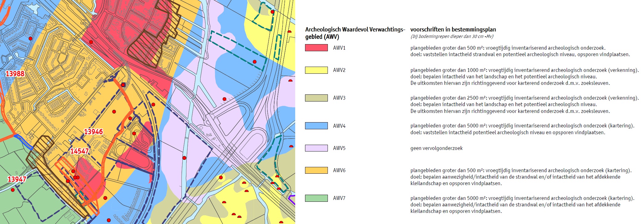644x224 pixels.
Task: Click the orange AWV6 color swatch
Action: [316, 170]
